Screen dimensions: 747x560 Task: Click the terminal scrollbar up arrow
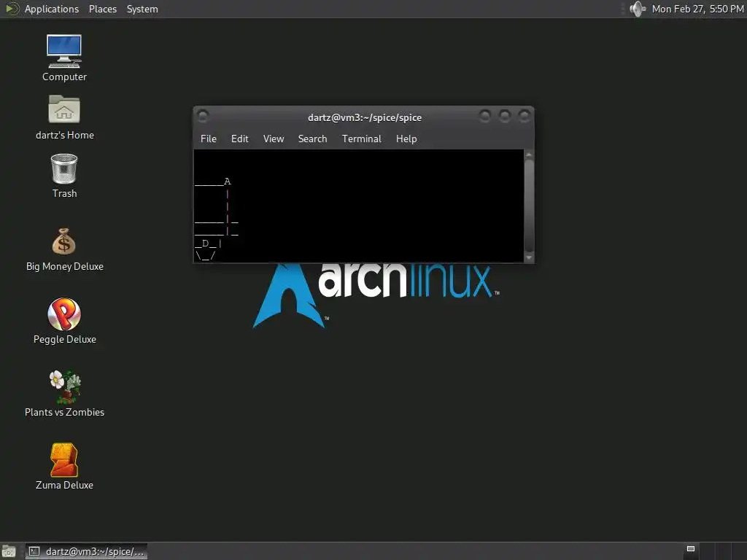click(x=529, y=155)
